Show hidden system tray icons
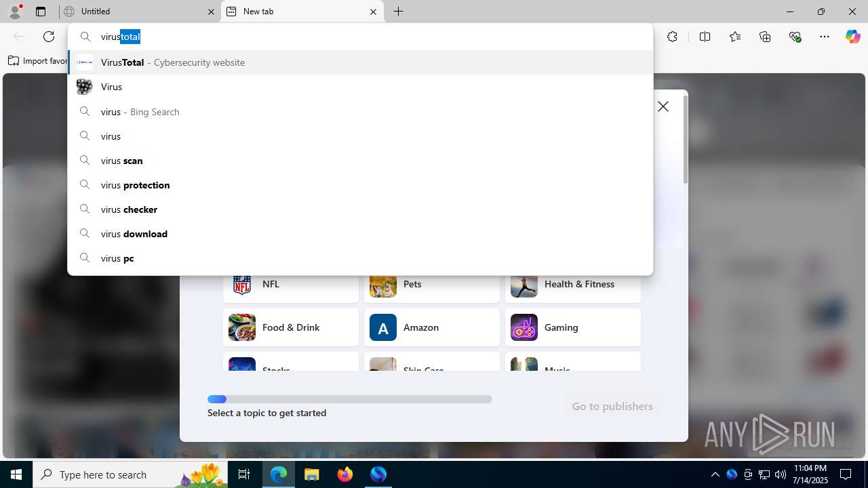Image resolution: width=868 pixels, height=488 pixels. [715, 474]
